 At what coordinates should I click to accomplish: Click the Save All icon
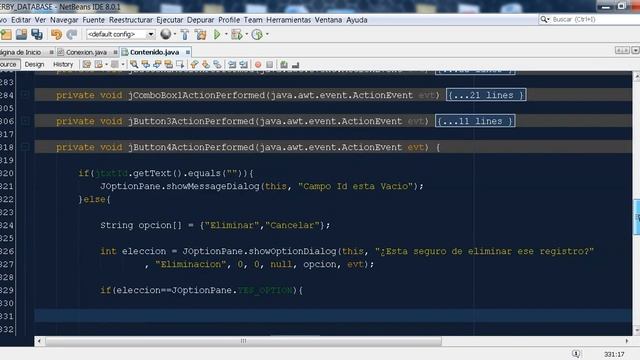37,35
